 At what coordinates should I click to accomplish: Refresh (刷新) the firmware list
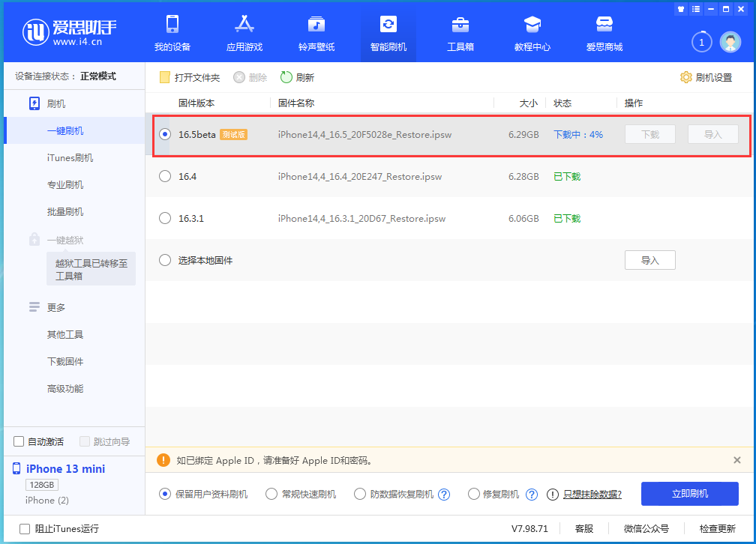point(297,78)
